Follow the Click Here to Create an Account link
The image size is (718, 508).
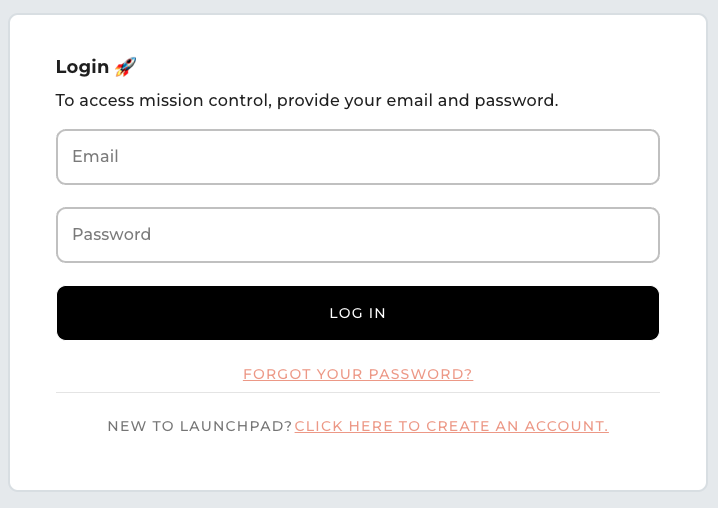pos(451,426)
